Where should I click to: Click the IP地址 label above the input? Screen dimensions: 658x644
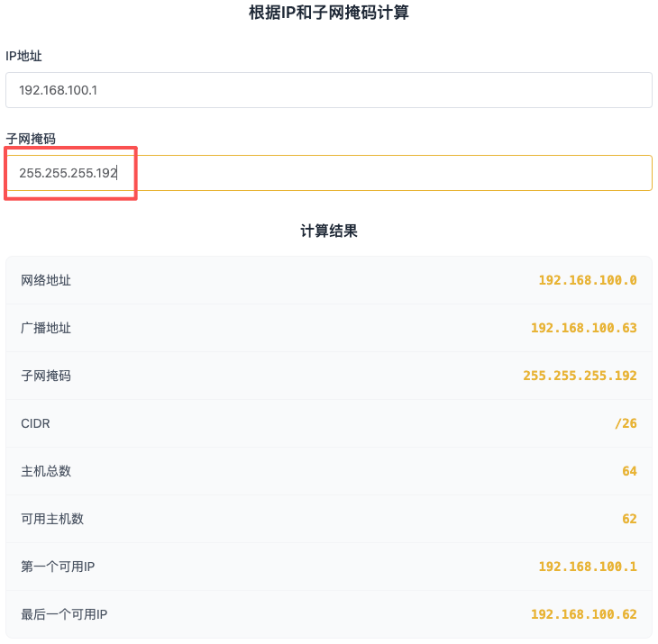(24, 56)
